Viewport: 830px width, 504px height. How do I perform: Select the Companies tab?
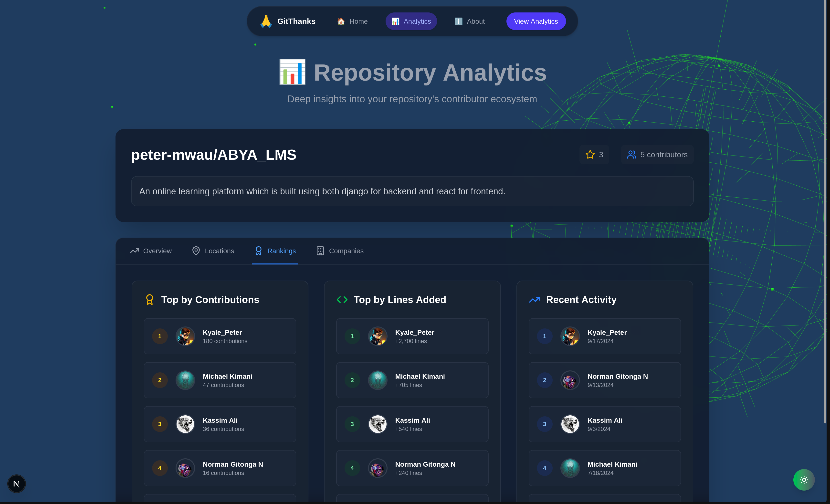tap(340, 251)
